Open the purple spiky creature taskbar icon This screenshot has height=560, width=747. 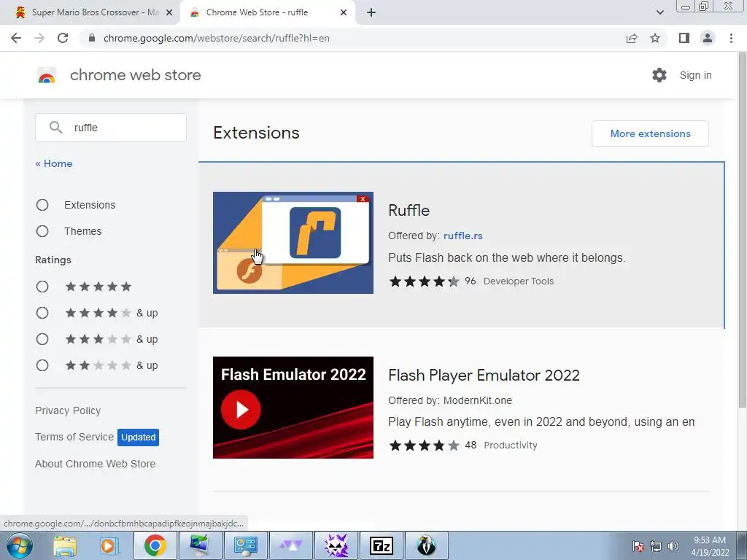[336, 545]
